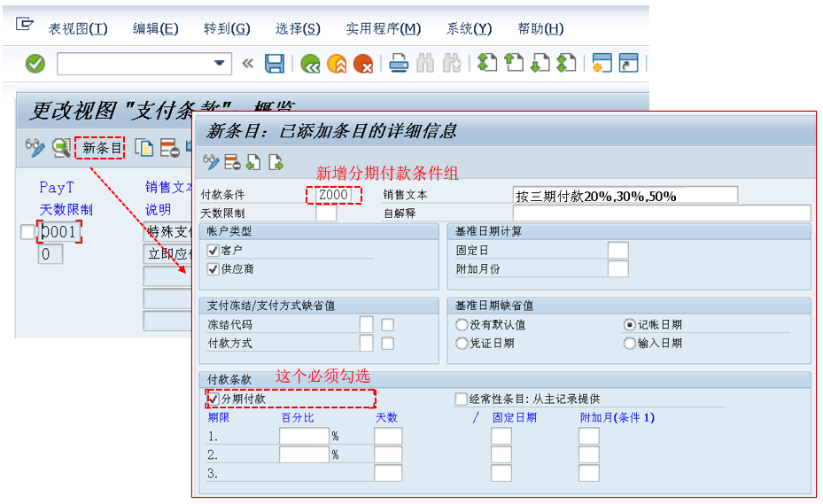Click the Previous Page icon

point(514,63)
